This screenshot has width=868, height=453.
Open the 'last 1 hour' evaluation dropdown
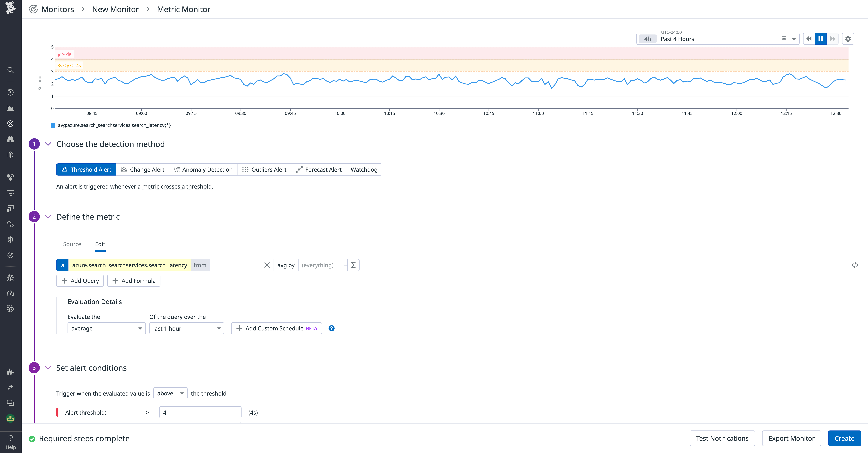click(x=186, y=328)
